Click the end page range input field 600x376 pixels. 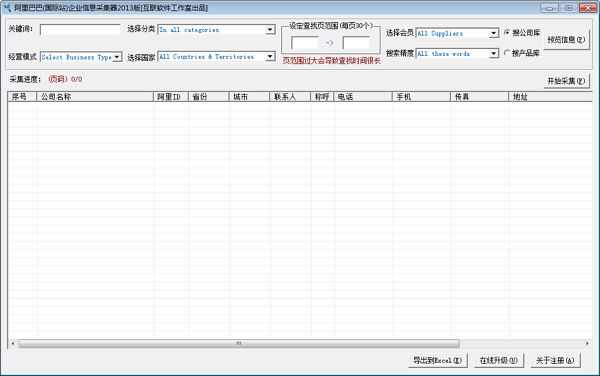click(x=356, y=42)
